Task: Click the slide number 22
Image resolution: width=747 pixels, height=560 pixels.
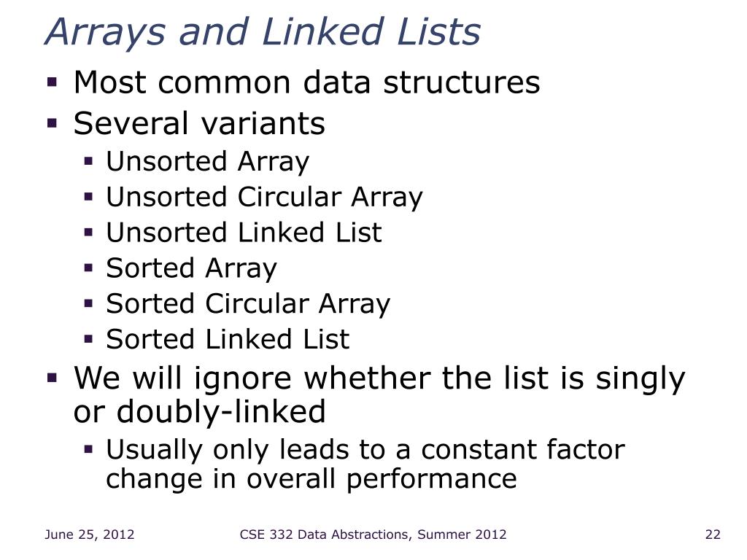Action: point(713,534)
